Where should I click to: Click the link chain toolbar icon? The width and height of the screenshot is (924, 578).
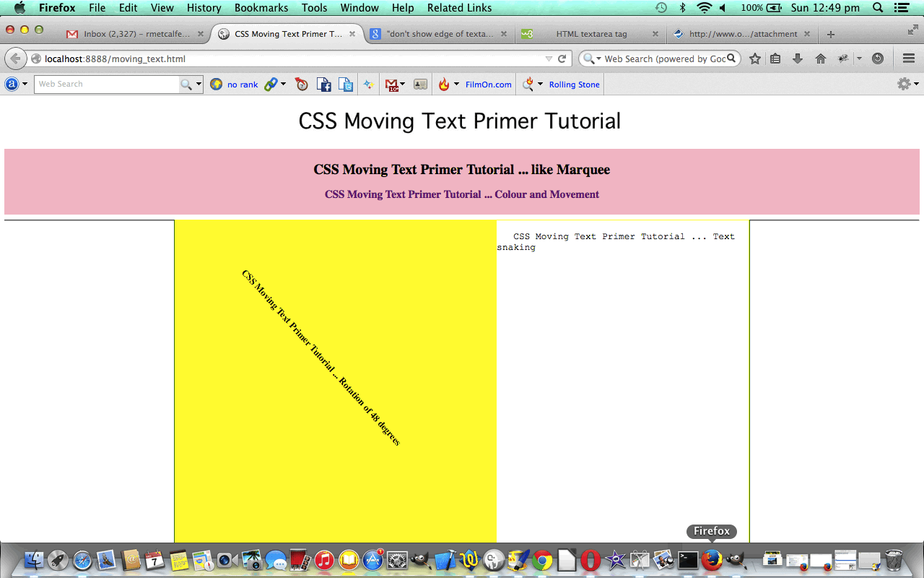pyautogui.click(x=271, y=85)
